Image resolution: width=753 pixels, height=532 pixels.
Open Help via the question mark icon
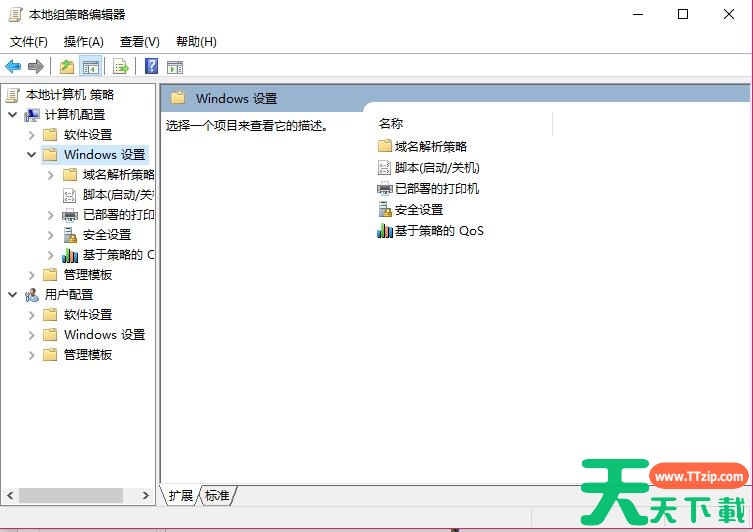pos(151,67)
